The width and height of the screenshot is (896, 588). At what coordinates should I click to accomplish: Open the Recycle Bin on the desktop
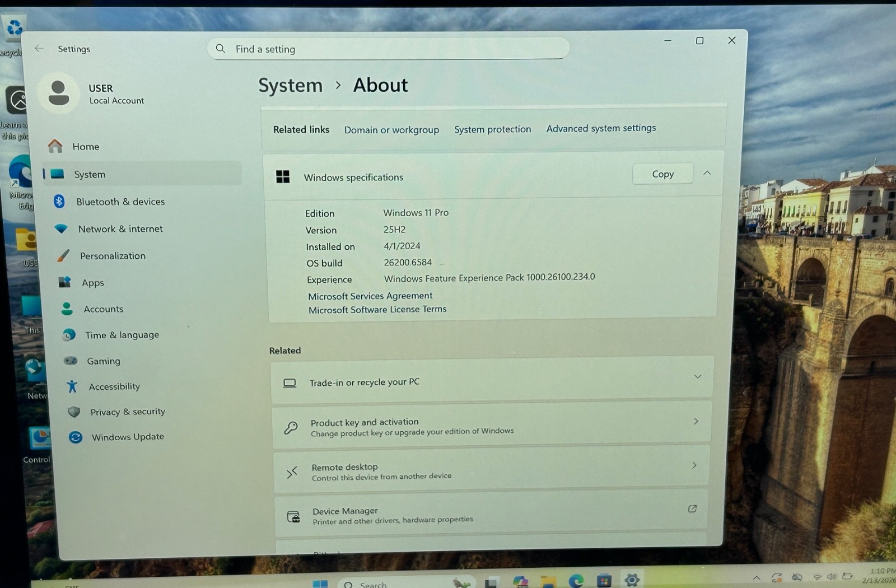coord(12,35)
